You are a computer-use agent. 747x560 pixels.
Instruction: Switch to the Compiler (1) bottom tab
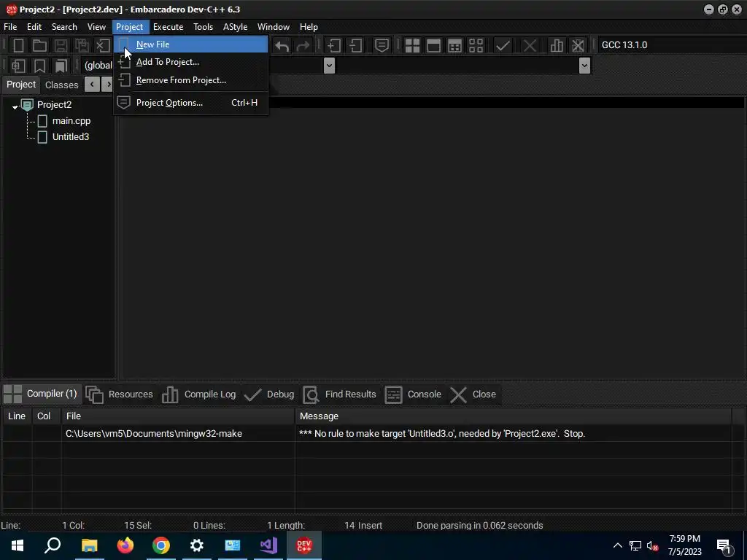pyautogui.click(x=41, y=394)
